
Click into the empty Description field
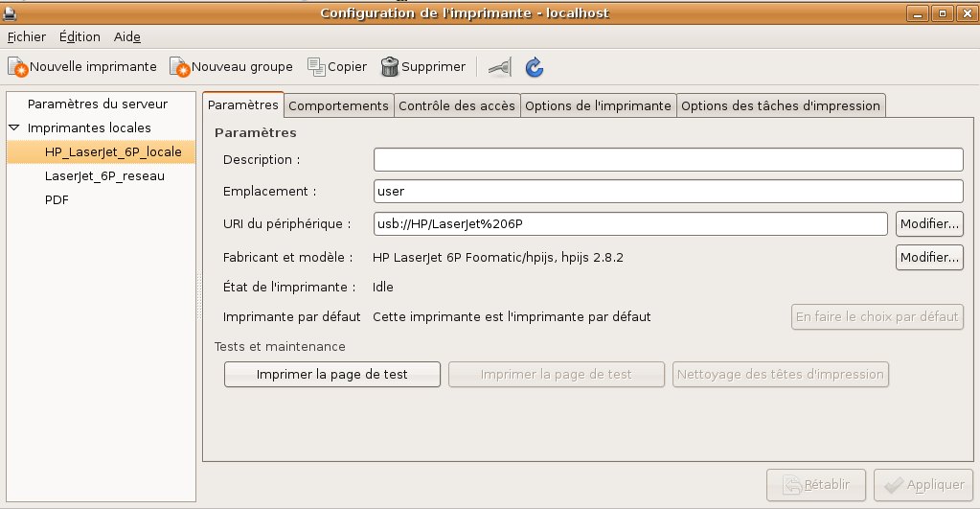[668, 159]
